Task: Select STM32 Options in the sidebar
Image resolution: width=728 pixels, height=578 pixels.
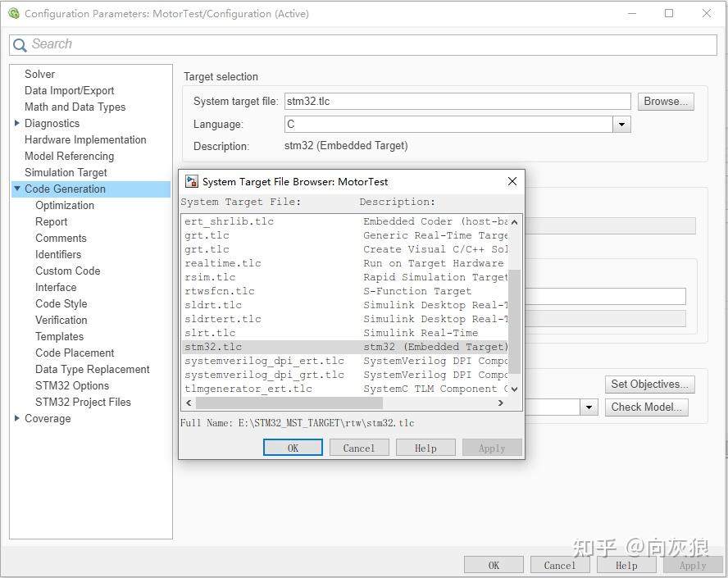Action: click(x=71, y=385)
